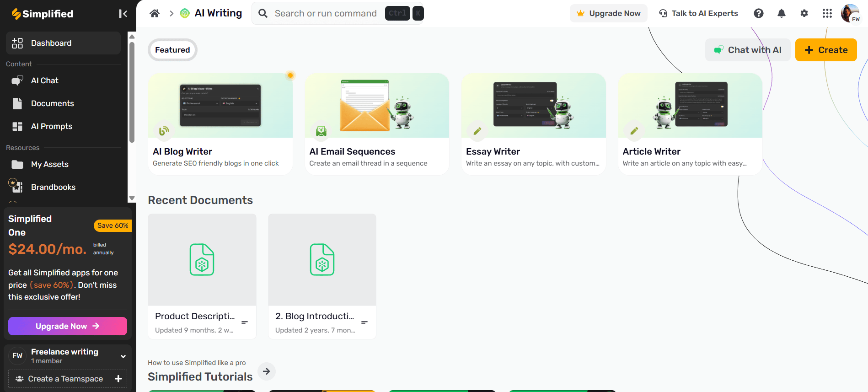868x392 pixels.
Task: Click the Blog Introduction document icon
Action: pos(322,259)
